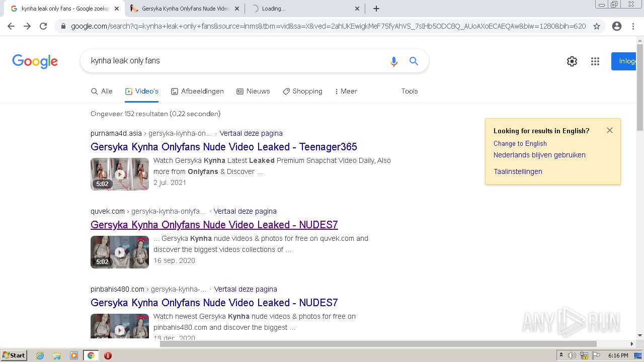Open the Tools filter options

(410, 92)
